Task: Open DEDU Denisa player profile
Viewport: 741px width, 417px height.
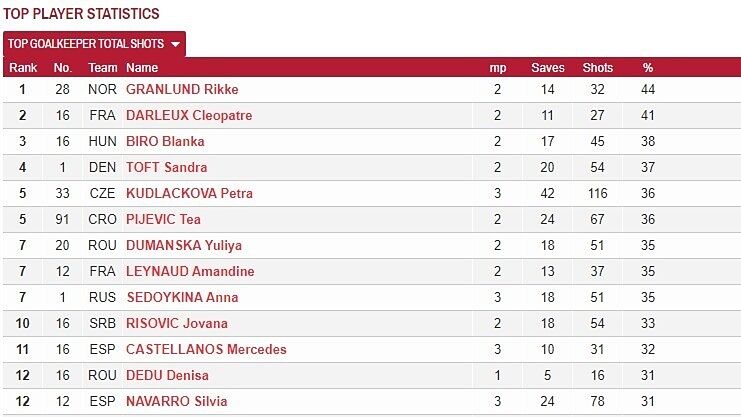Action: point(168,375)
